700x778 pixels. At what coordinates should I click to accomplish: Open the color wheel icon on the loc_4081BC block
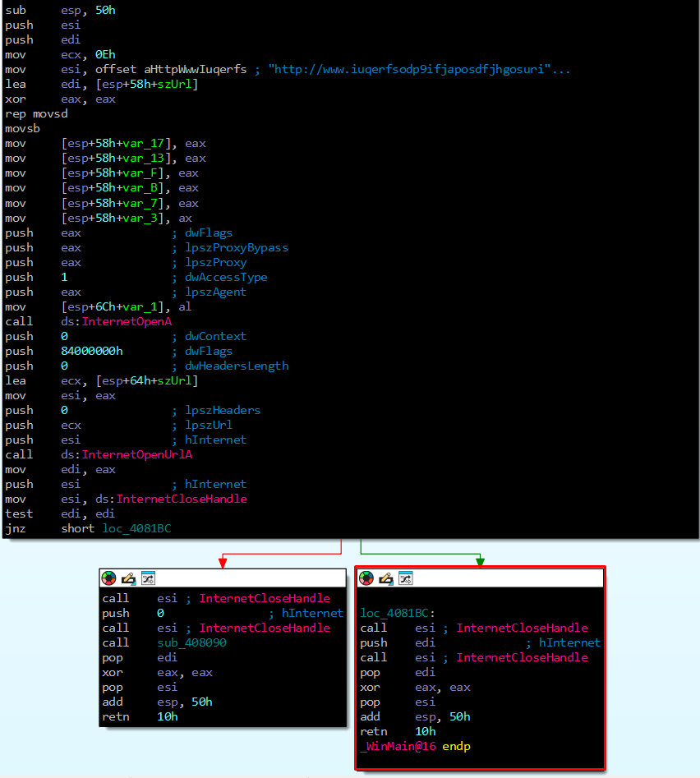click(x=365, y=578)
